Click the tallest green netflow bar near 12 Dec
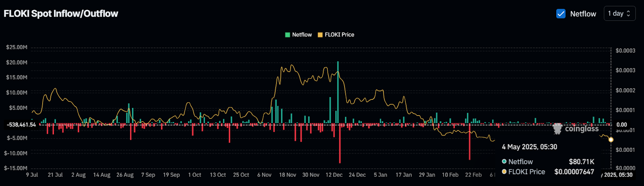644x186 pixels. pyautogui.click(x=338, y=92)
